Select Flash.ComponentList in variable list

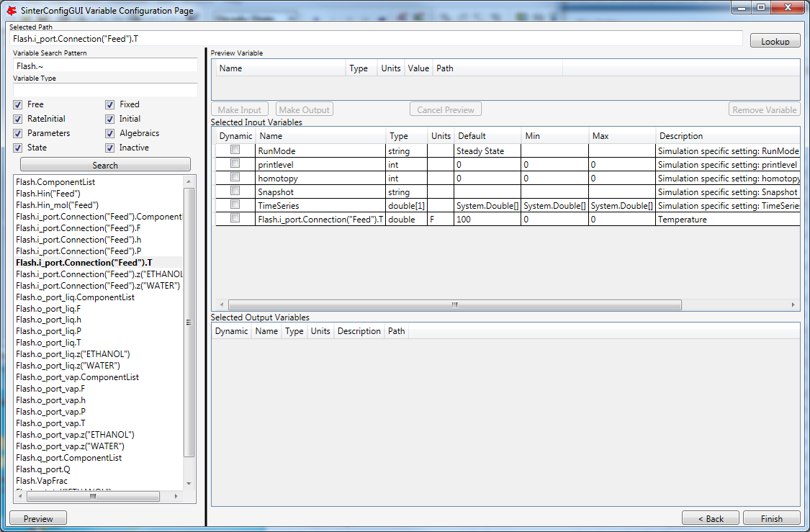tap(55, 182)
